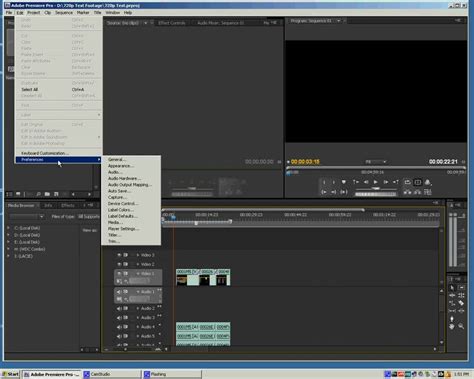474x379 pixels.
Task: Mute the Audio 2 track speaker
Action: [119, 309]
